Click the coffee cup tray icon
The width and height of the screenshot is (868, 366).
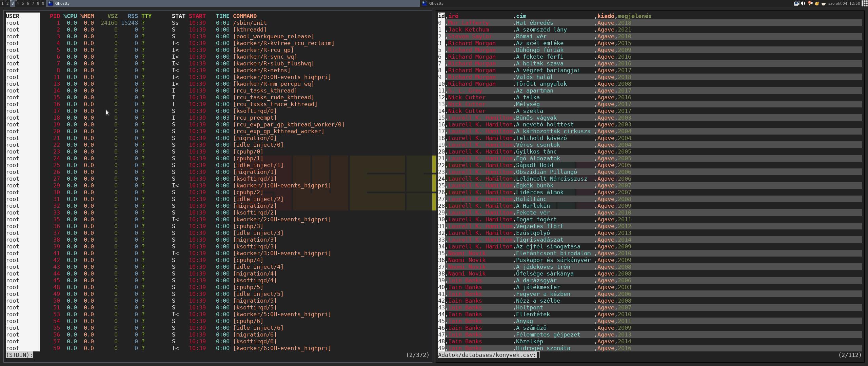(x=823, y=3)
